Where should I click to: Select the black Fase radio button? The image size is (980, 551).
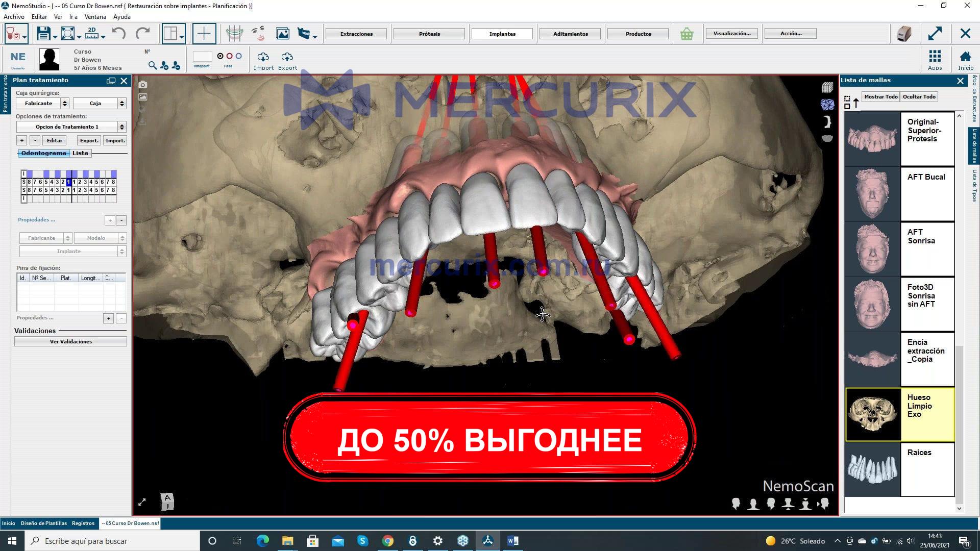[220, 56]
